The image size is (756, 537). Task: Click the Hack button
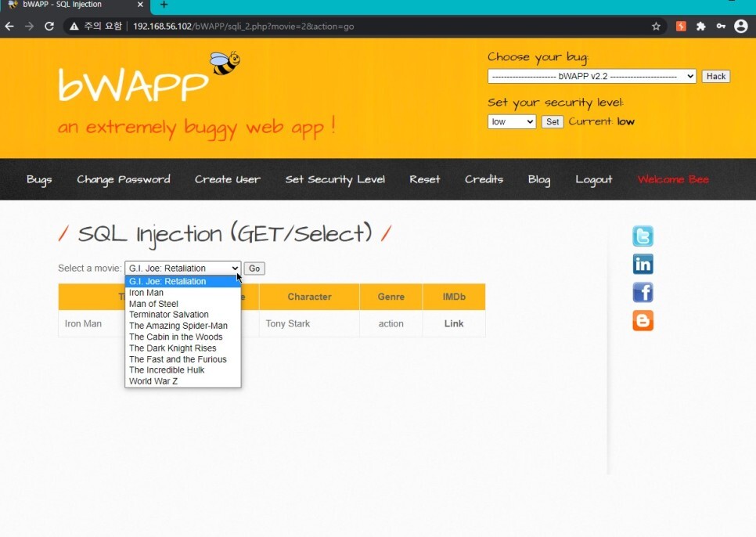715,76
